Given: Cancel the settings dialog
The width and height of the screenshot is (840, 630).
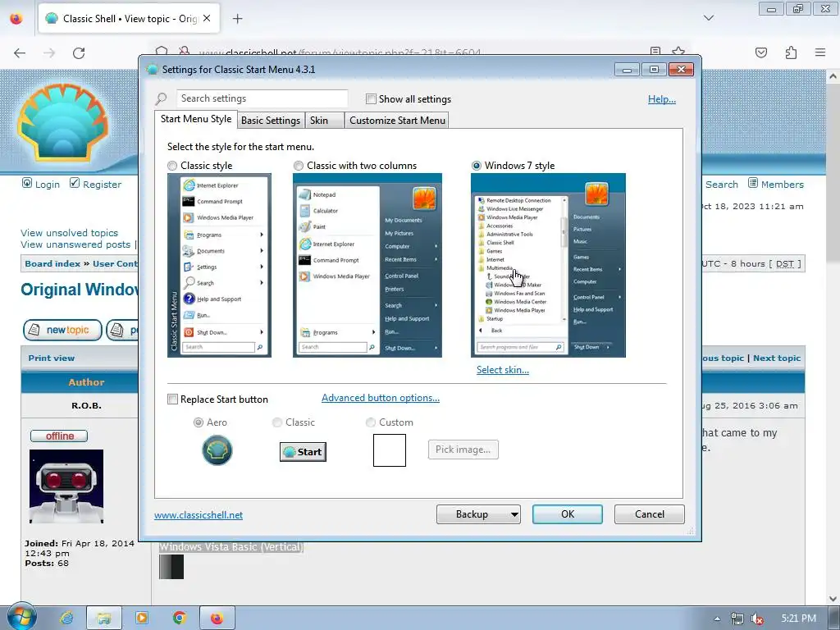Looking at the screenshot, I should tap(650, 514).
